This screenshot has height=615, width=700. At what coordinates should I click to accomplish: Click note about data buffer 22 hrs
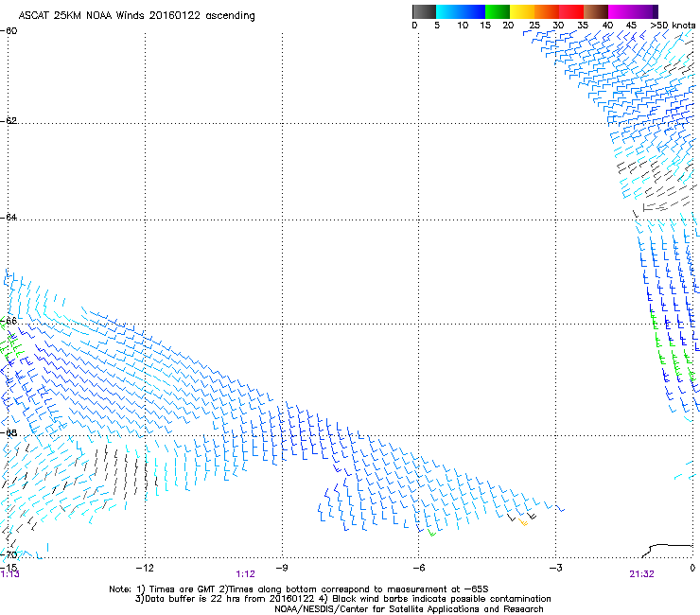click(x=342, y=599)
